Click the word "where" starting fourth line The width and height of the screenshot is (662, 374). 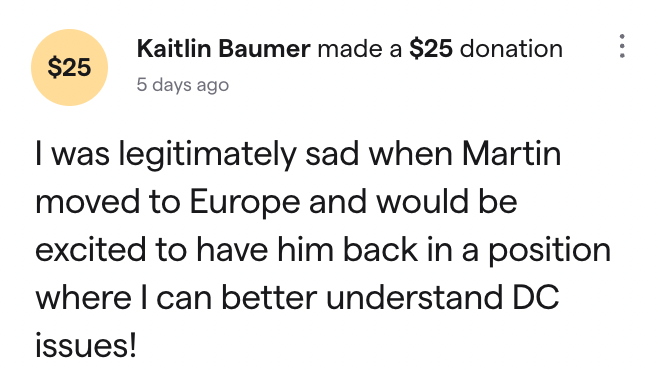(83, 298)
